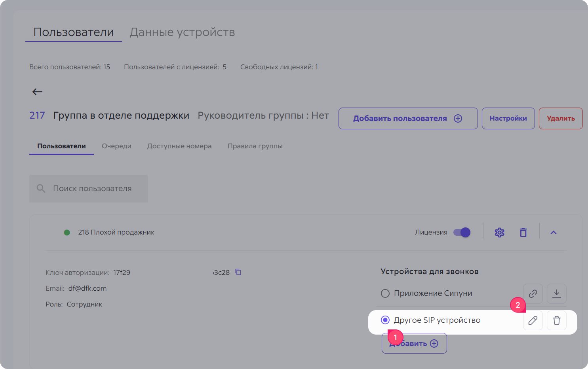Open the group Настройки button
The width and height of the screenshot is (588, 369).
tap(508, 118)
